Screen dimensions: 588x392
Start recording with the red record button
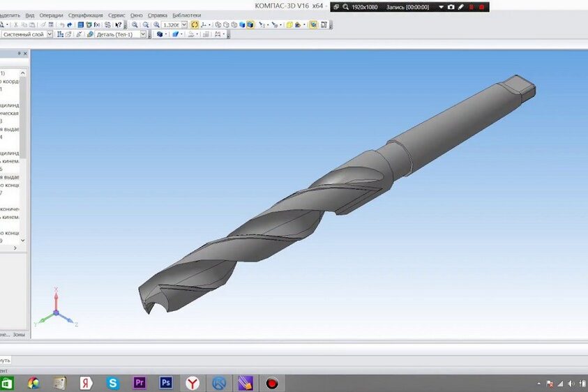pyautogui.click(x=481, y=6)
